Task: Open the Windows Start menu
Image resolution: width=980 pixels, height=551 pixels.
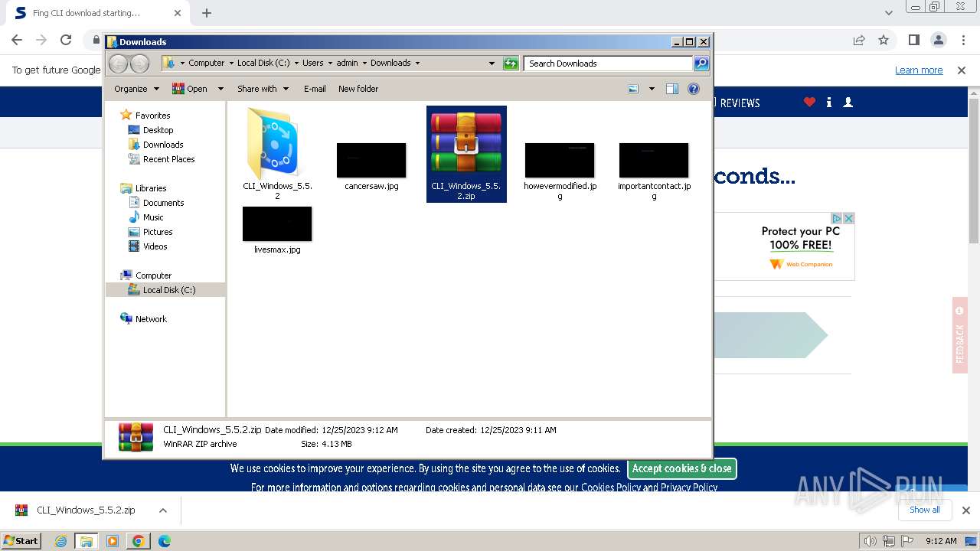Action: coord(21,540)
